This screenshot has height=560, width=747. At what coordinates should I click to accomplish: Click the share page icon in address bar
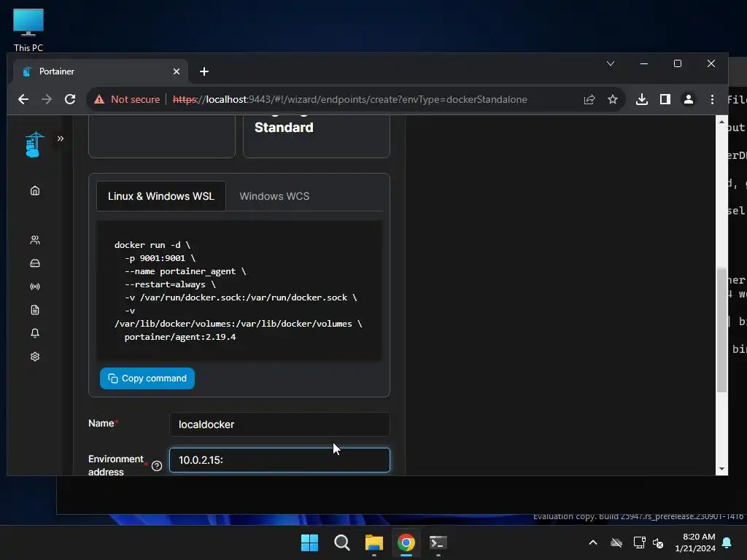click(589, 99)
